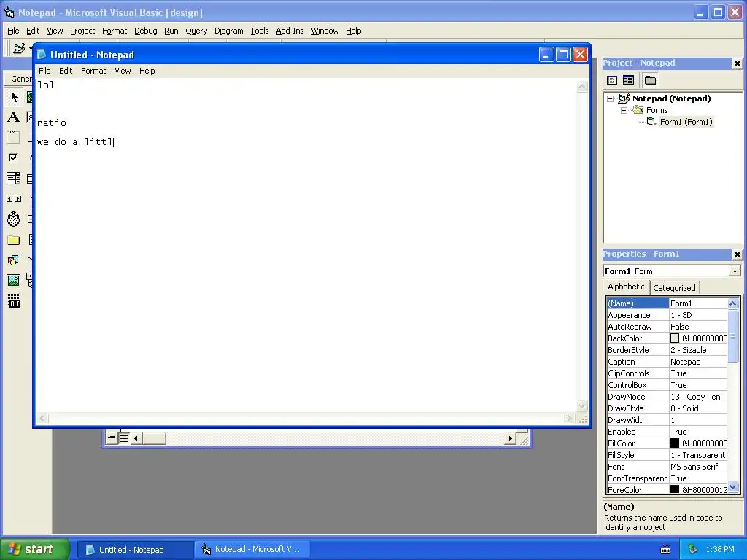Switch to Untitled - Notepad taskbar button
Image resolution: width=747 pixels, height=560 pixels.
click(135, 550)
